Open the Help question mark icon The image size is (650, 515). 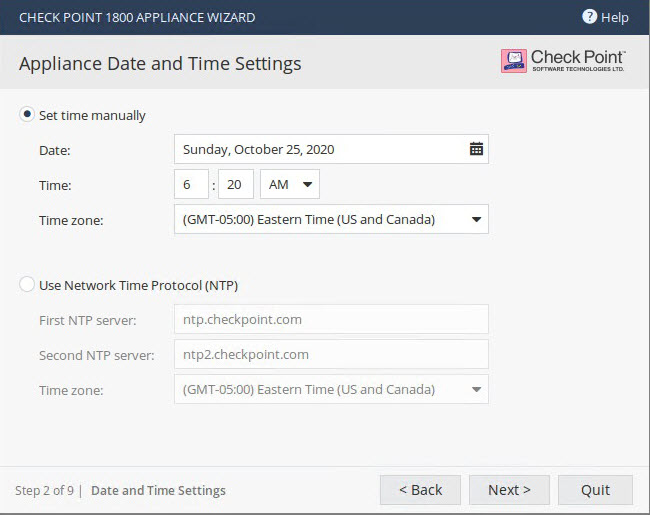point(589,17)
